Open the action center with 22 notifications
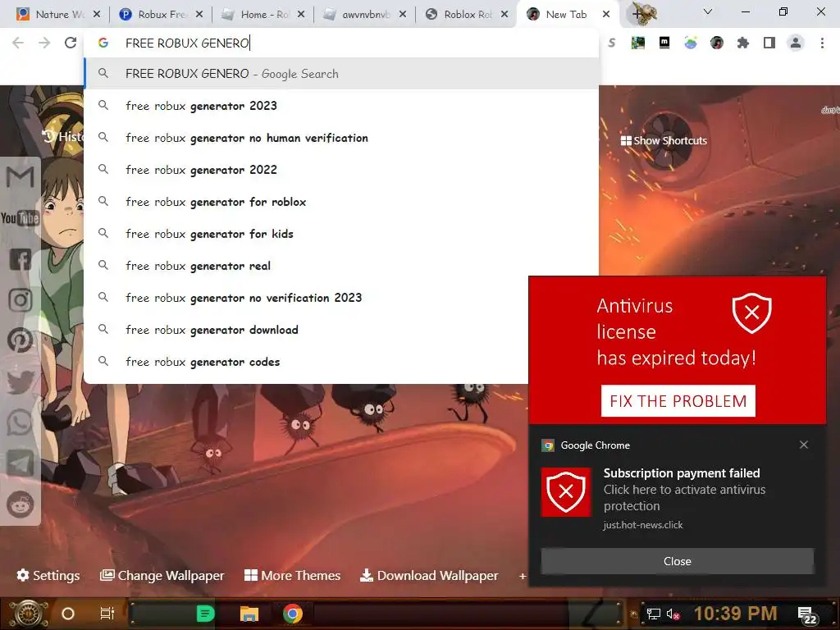 pyautogui.click(x=807, y=614)
